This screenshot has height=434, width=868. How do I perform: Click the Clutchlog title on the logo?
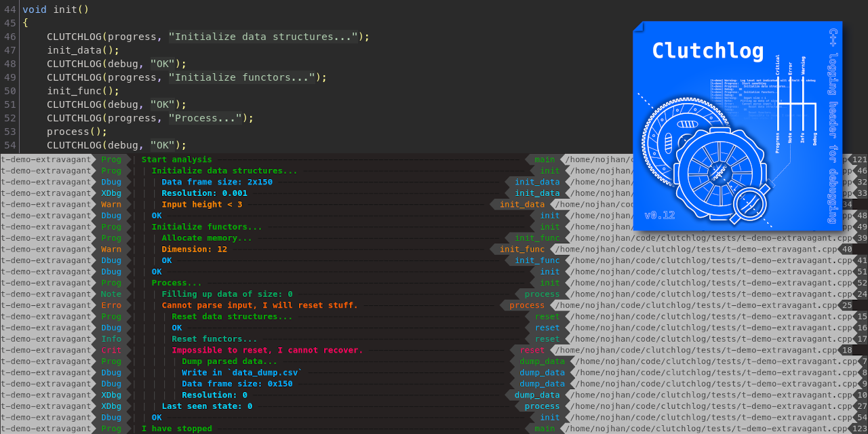707,52
